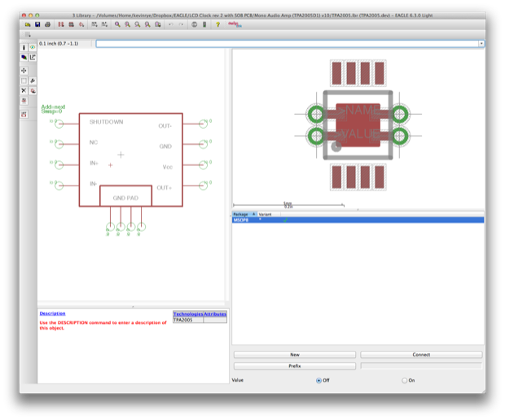Screen dimensions: 505x420
Task: Undo the last action
Action: pyautogui.click(x=171, y=24)
